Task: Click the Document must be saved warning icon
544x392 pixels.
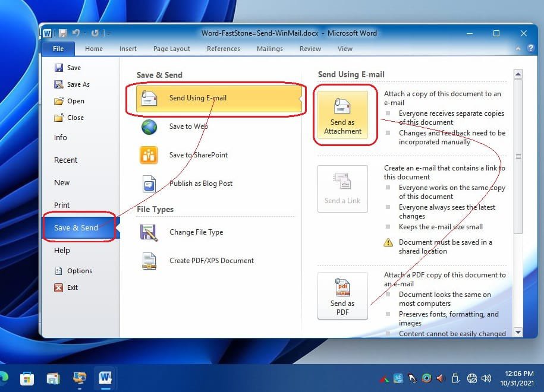Action: coord(388,242)
